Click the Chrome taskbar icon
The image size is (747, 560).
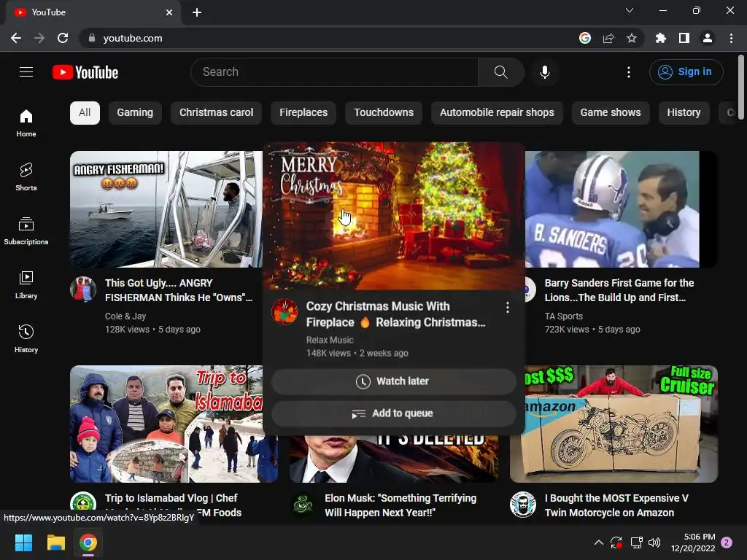[x=88, y=542]
